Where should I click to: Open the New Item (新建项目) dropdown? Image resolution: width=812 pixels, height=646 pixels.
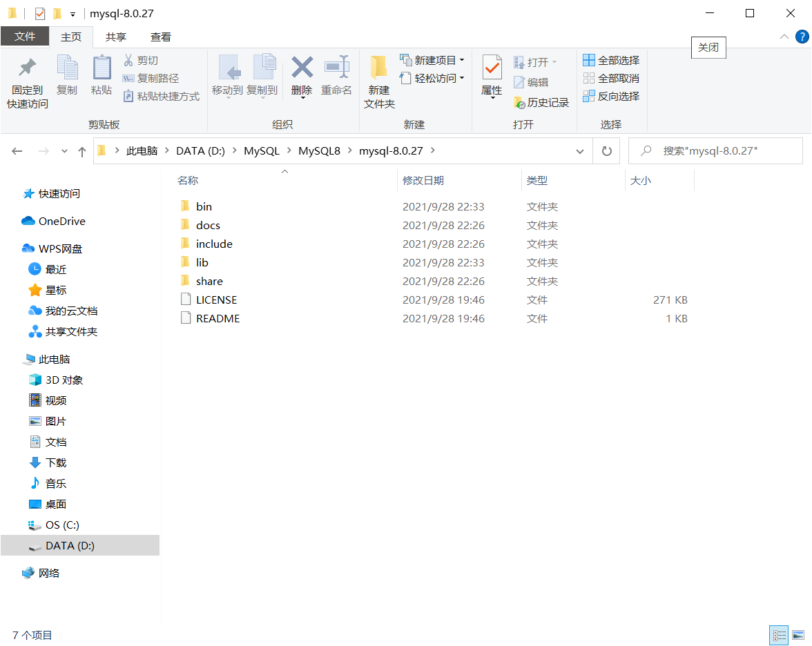click(x=432, y=61)
